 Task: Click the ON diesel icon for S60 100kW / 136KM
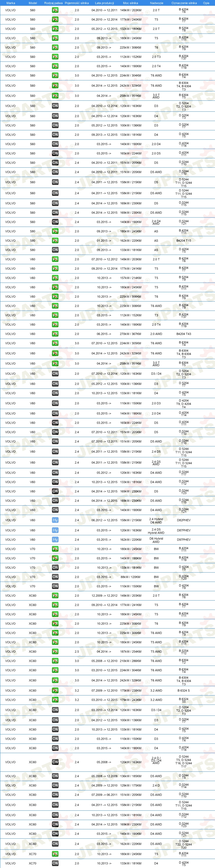[55, 125]
